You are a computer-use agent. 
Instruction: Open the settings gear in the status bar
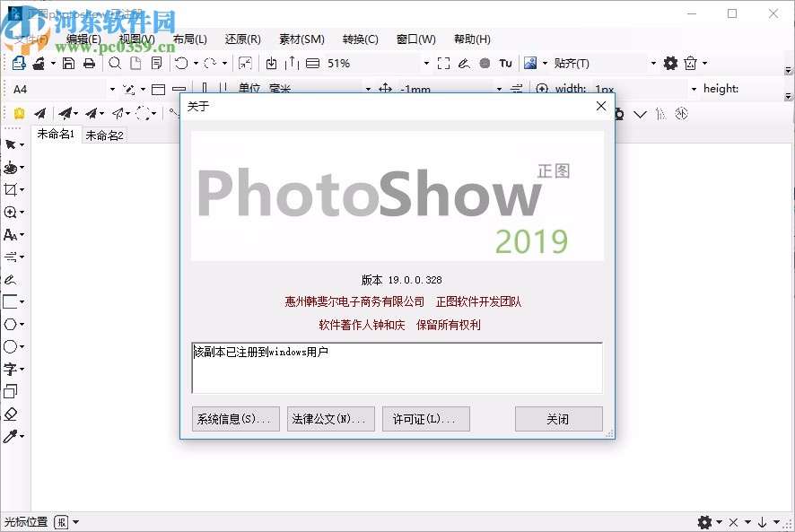click(x=705, y=521)
